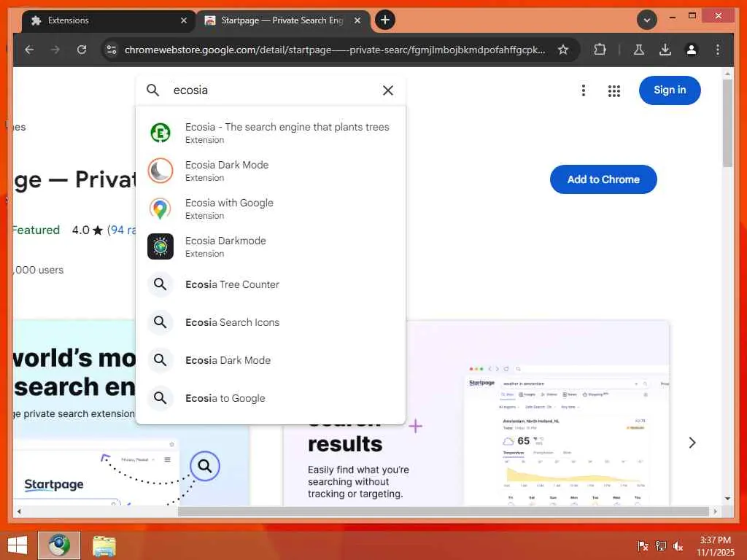Close the Extensions tab

coord(184,20)
